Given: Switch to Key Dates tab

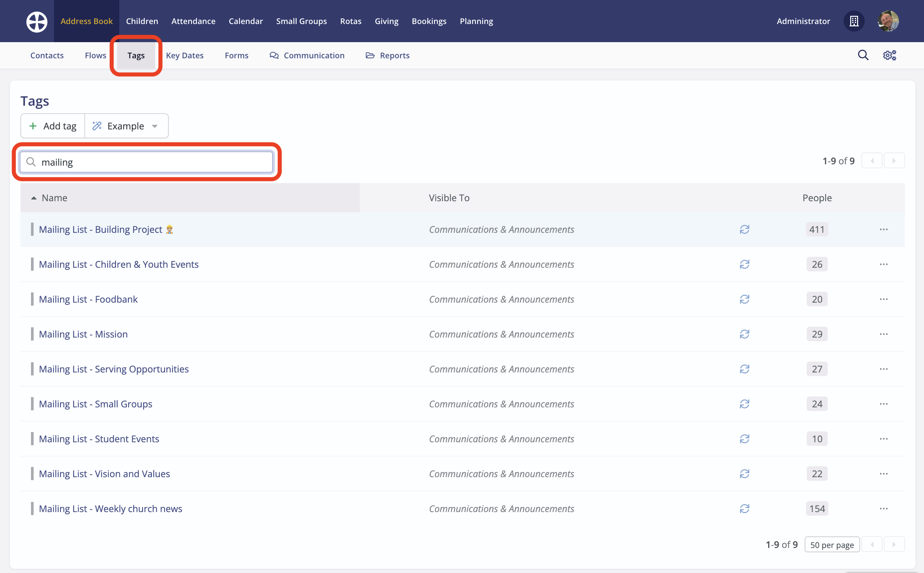Looking at the screenshot, I should pos(185,56).
